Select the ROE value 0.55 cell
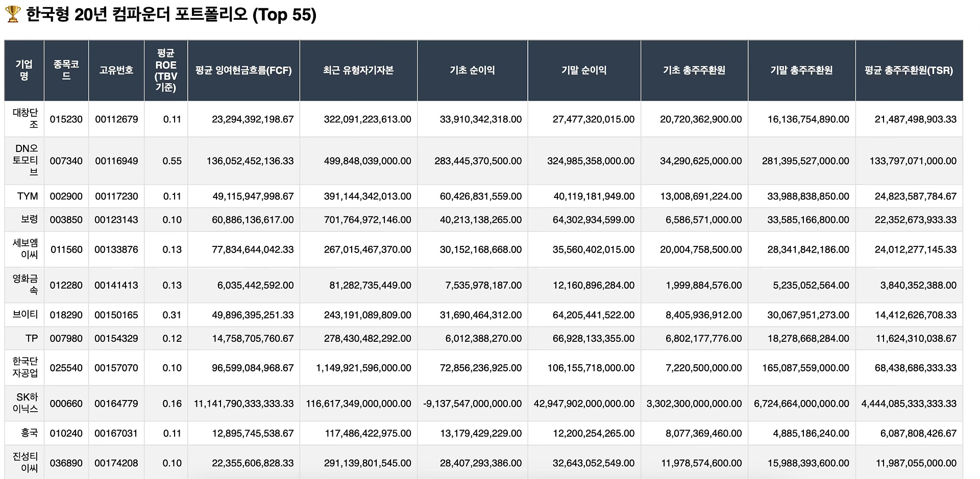 tap(172, 161)
